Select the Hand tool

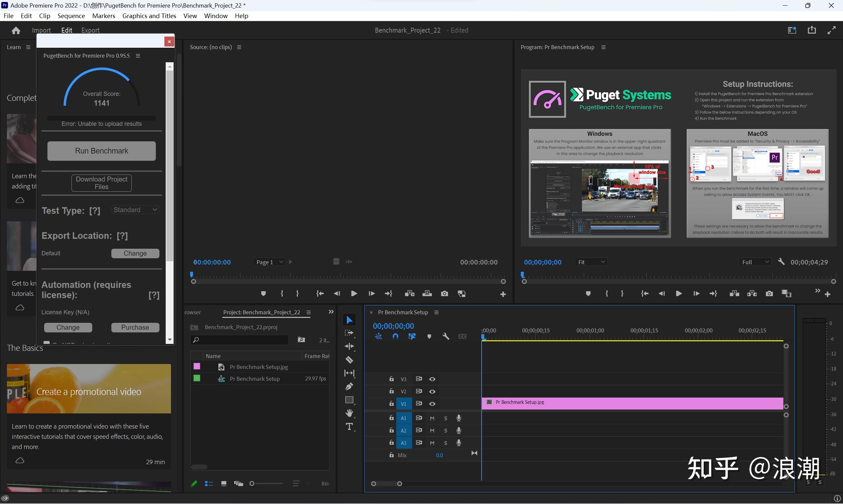point(349,413)
